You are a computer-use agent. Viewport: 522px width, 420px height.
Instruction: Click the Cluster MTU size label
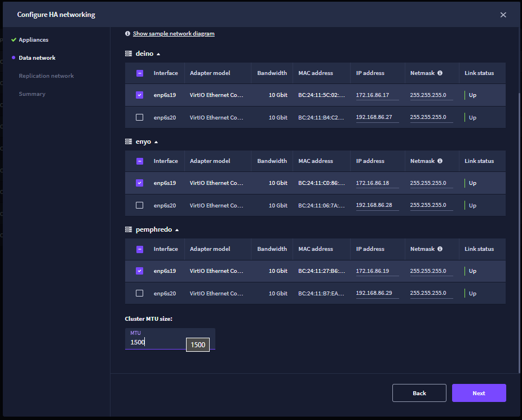148,319
